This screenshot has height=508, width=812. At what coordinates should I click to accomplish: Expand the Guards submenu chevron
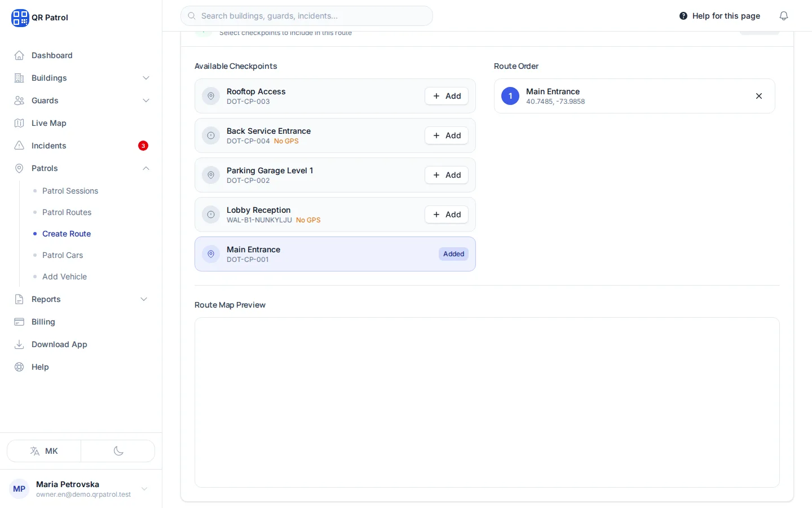point(146,100)
